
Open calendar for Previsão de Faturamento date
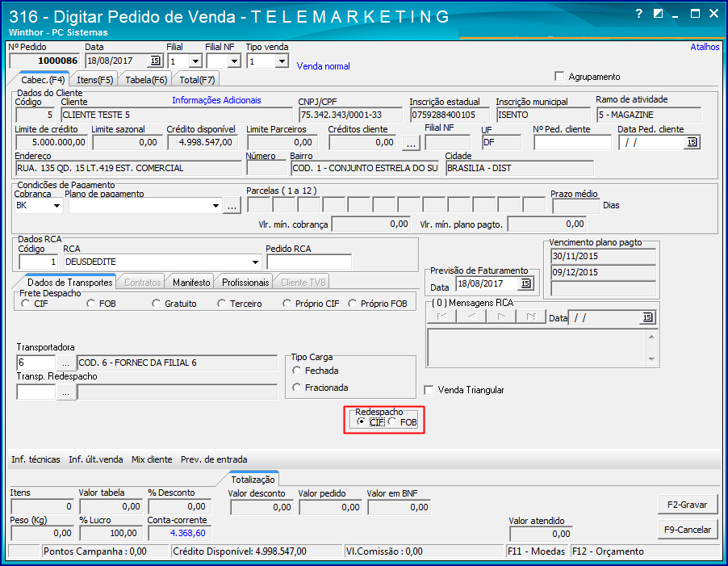525,283
